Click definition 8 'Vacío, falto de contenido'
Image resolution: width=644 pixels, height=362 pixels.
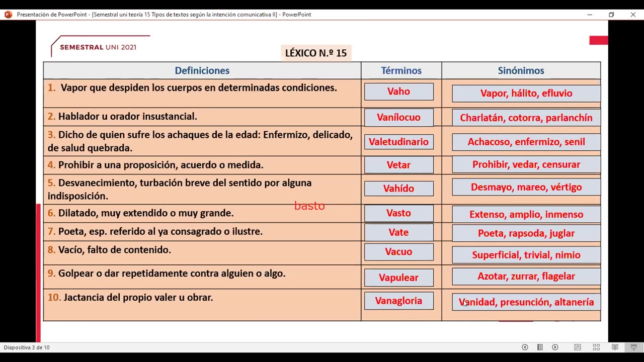tap(109, 250)
